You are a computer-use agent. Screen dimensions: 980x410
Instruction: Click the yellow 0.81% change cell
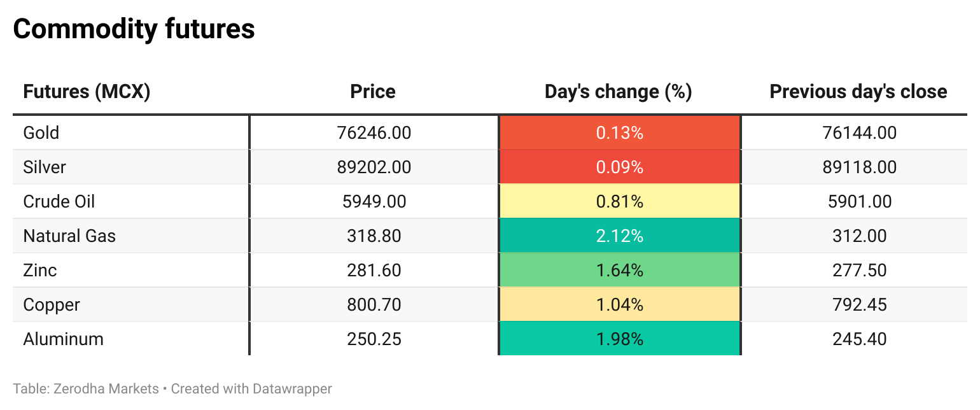(x=620, y=201)
